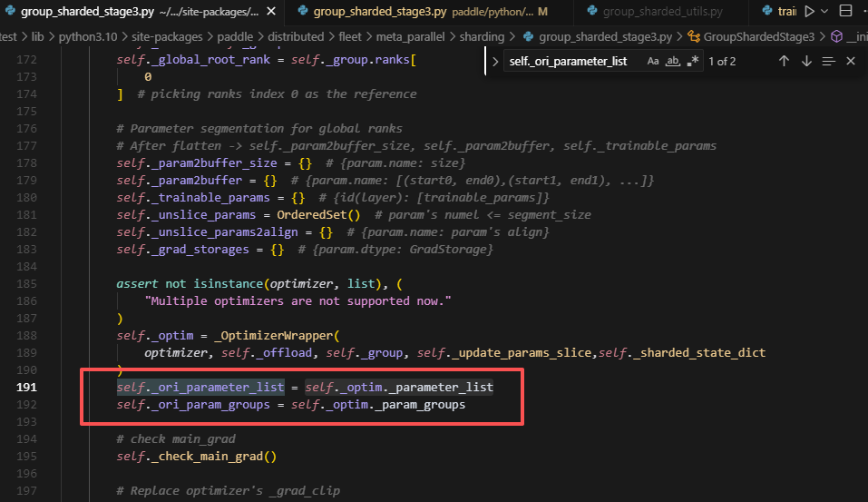Screen dimensions: 868x502
Task: Run the Python file with play button
Action: pyautogui.click(x=809, y=12)
